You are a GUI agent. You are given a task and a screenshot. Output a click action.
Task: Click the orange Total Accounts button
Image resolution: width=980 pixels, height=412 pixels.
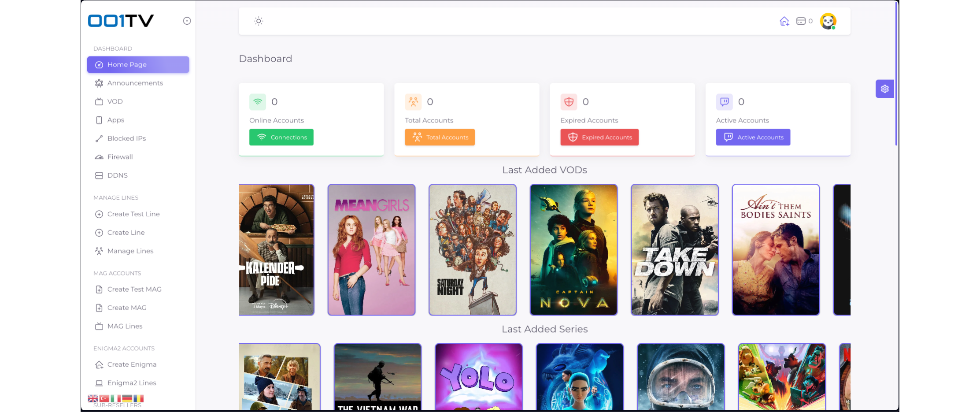pos(440,137)
